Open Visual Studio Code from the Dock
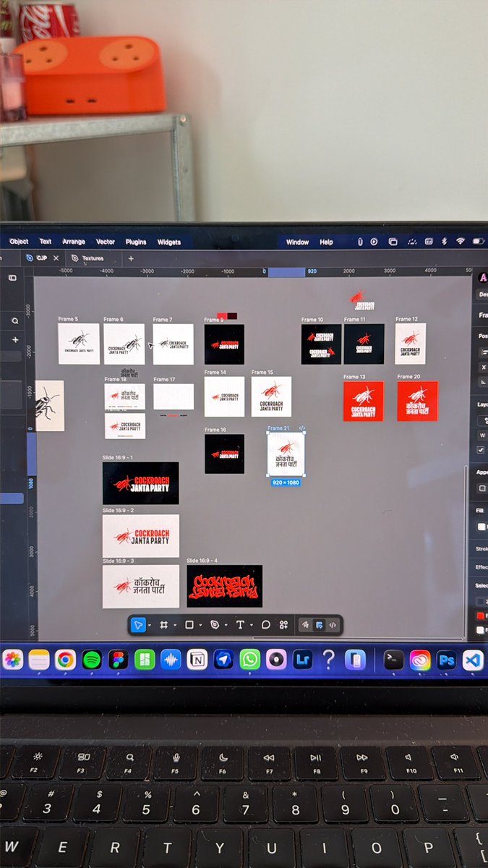488x868 pixels. coord(473,659)
